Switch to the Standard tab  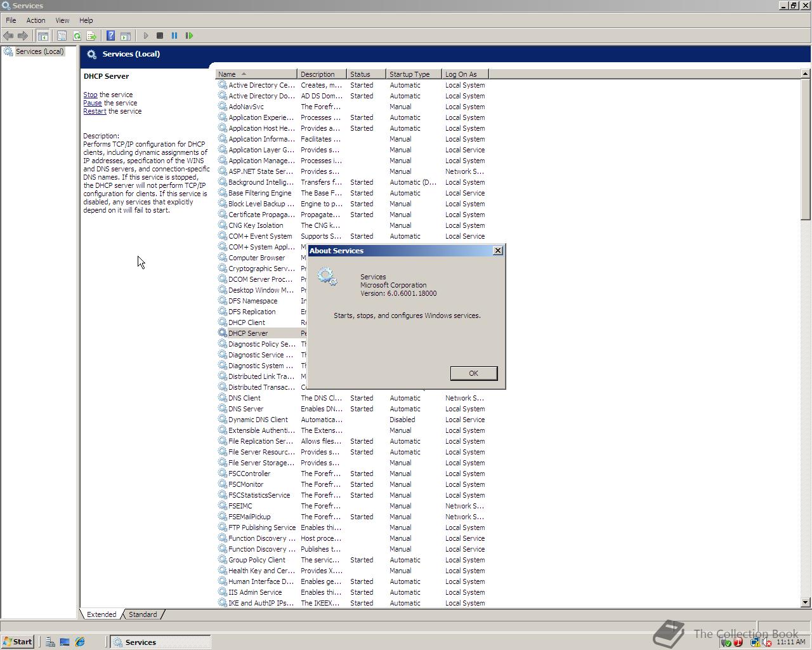[143, 614]
